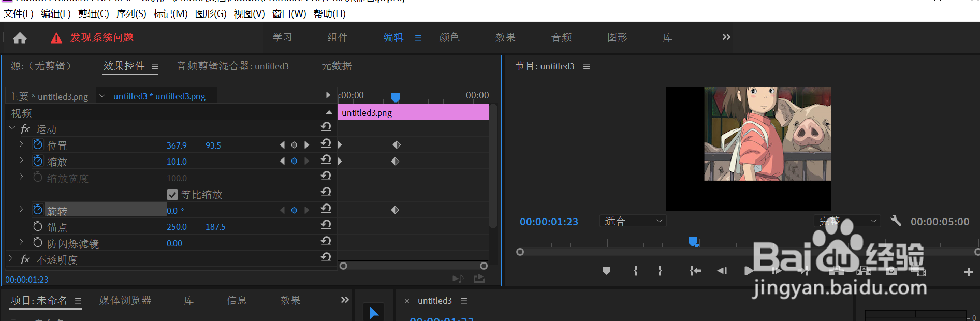
Task: Expand the 位置 property row
Action: click(21, 144)
